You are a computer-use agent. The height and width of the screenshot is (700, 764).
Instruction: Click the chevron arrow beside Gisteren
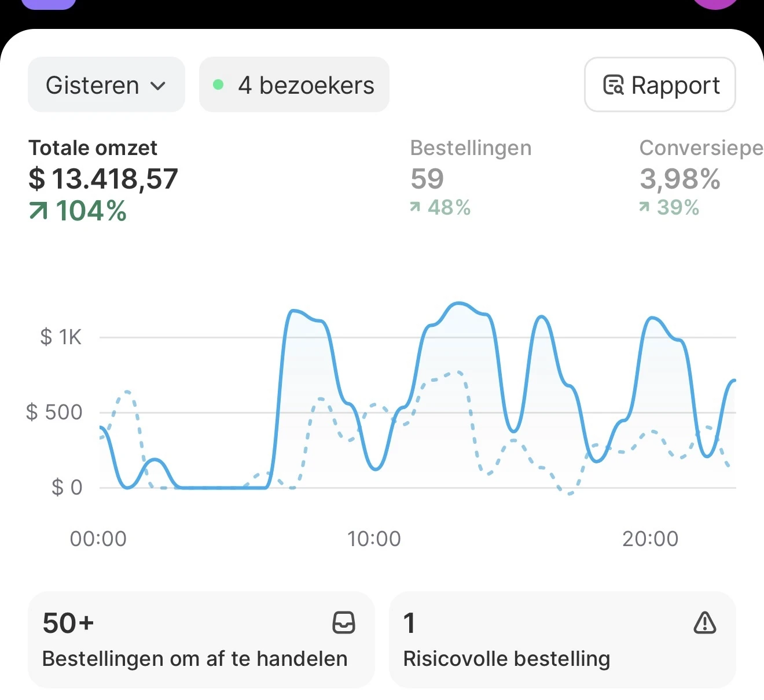click(x=158, y=86)
